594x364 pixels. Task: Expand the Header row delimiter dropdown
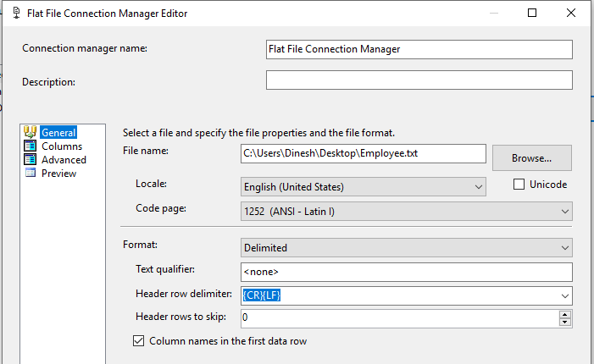(x=564, y=295)
